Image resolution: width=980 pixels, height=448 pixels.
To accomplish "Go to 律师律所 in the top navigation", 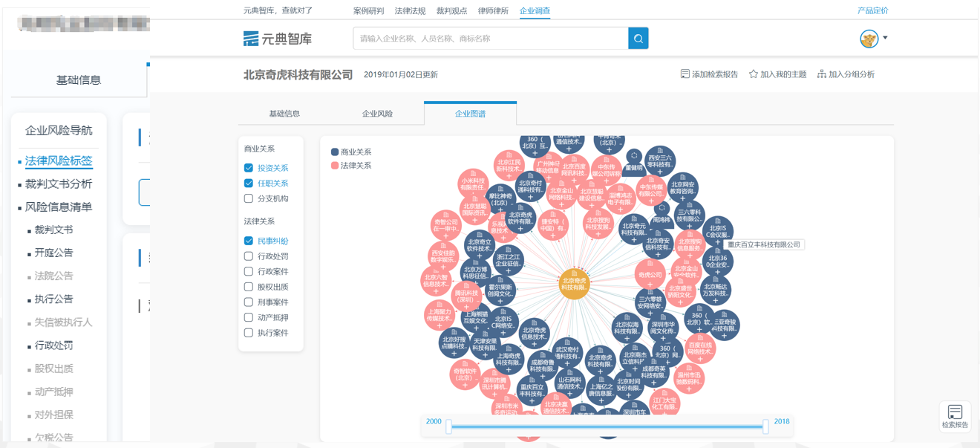I will click(493, 11).
